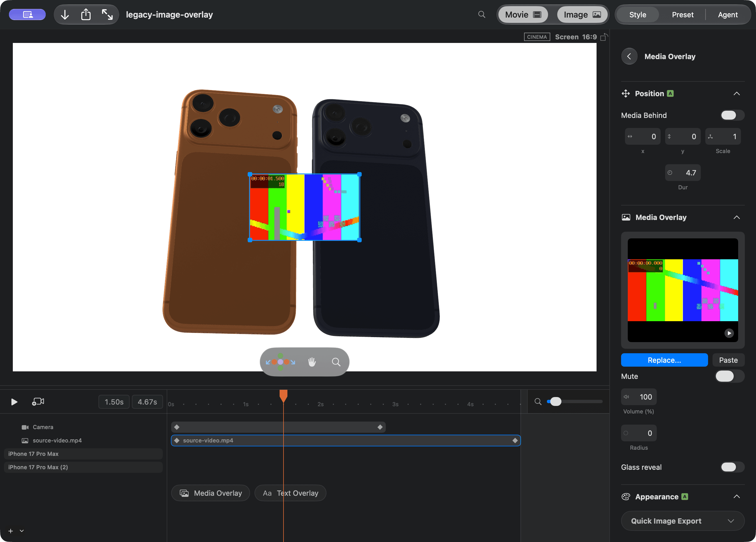Add a Text Overlay from timeline
The width and height of the screenshot is (756, 542).
290,493
